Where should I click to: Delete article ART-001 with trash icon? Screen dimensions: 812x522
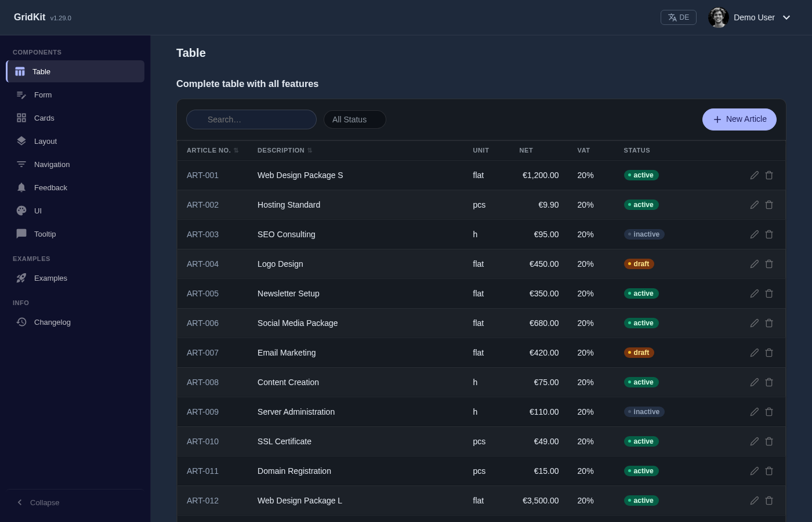[769, 175]
